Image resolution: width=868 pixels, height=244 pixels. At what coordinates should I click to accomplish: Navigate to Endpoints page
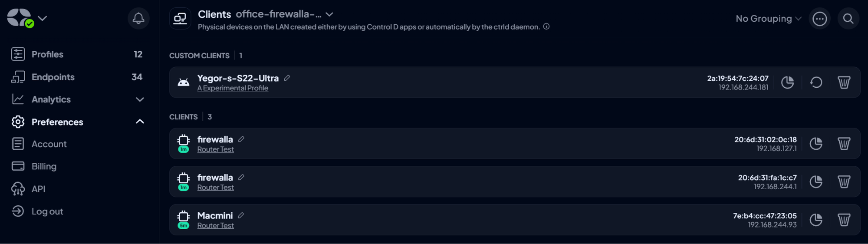pos(53,77)
